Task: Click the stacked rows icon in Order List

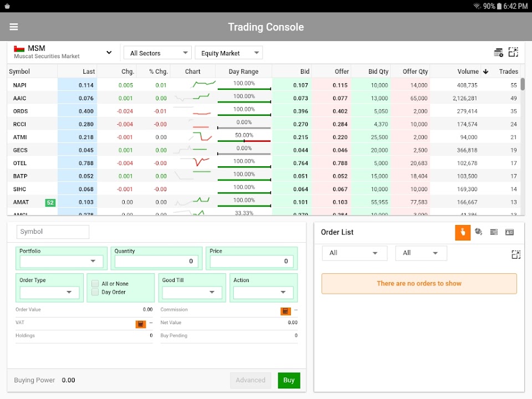Action: (494, 232)
